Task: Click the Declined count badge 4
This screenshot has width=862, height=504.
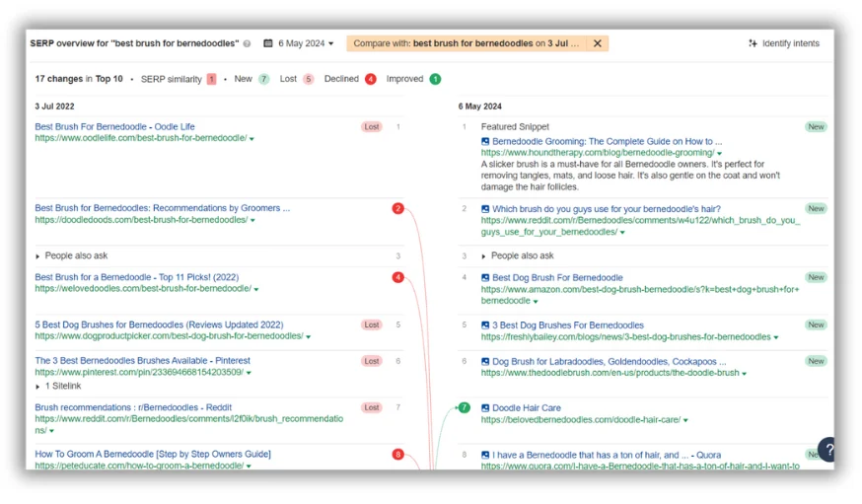Action: (371, 79)
